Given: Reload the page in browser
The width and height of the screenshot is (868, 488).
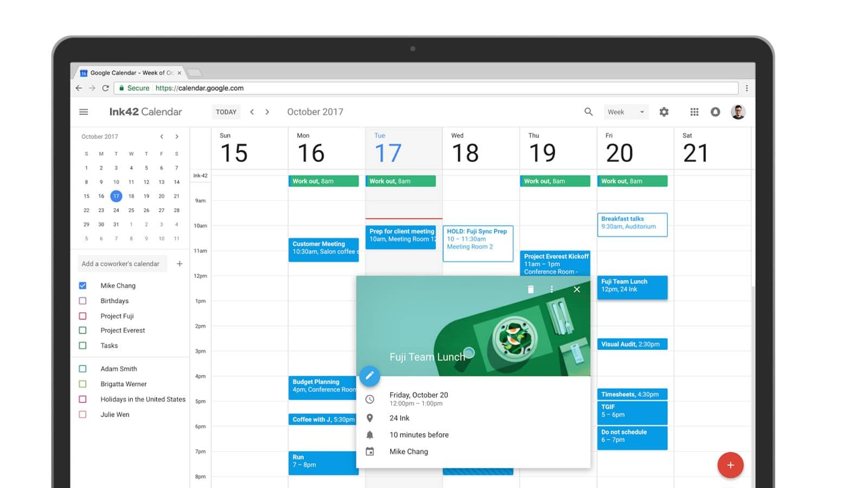Looking at the screenshot, I should point(106,88).
